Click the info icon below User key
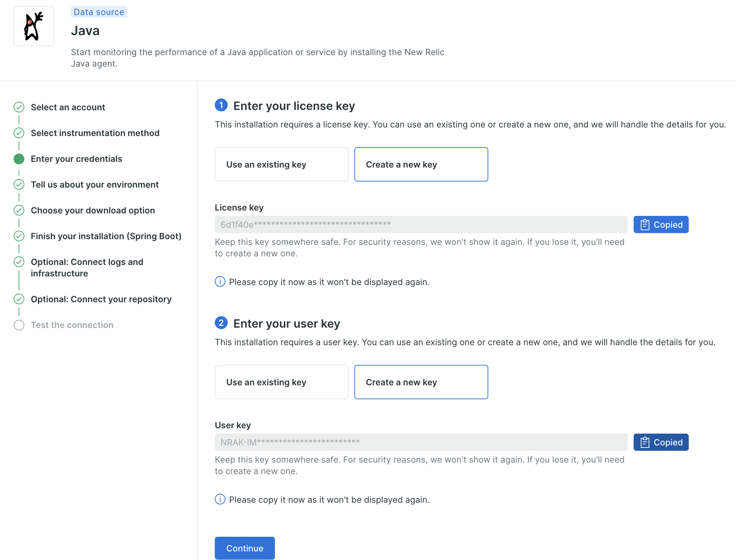736x560 pixels. 220,499
